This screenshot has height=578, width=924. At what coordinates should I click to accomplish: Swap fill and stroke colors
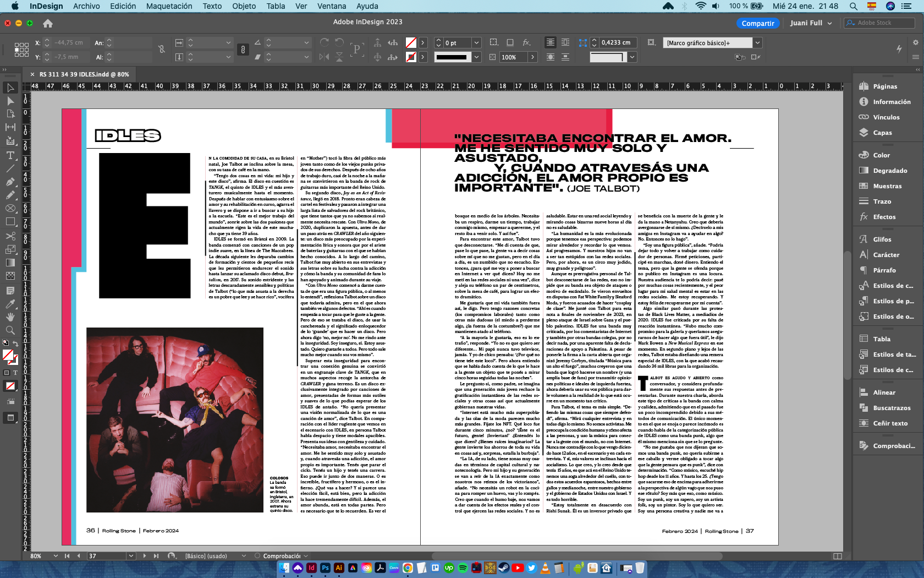pyautogui.click(x=16, y=343)
